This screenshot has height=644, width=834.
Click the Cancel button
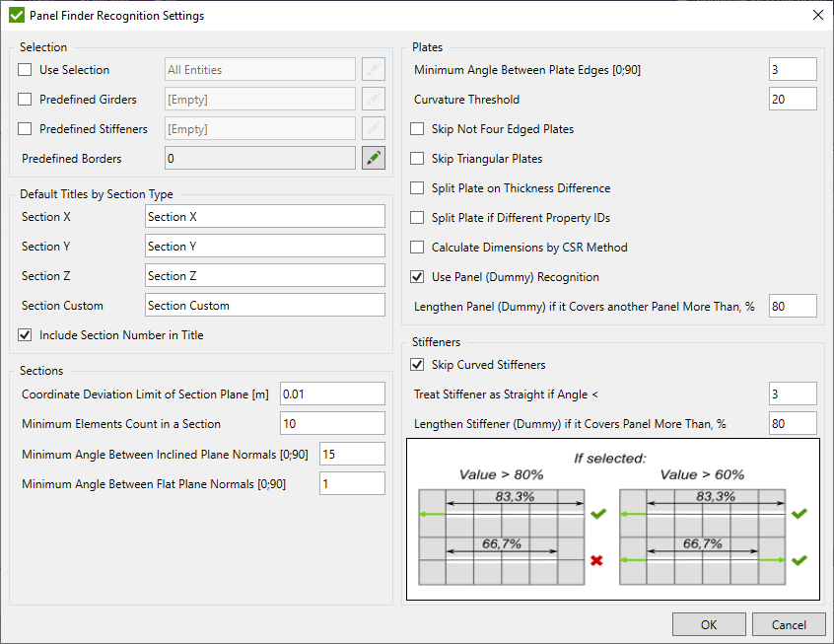pyautogui.click(x=789, y=623)
